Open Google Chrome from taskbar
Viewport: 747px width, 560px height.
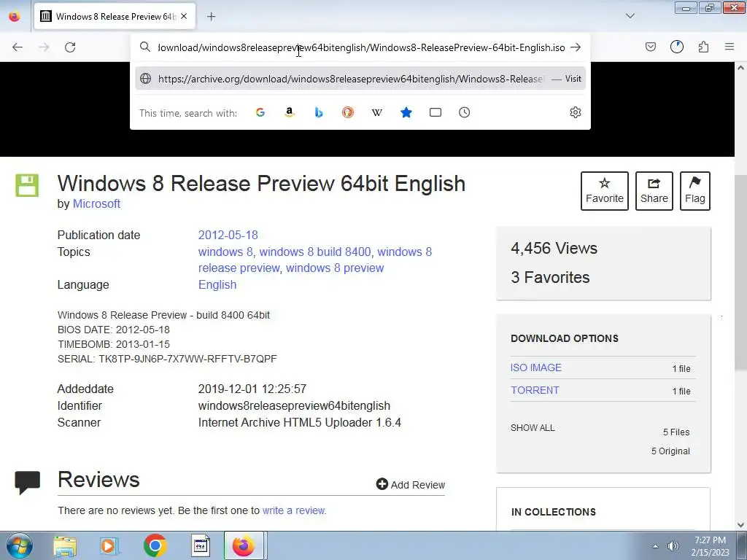tap(155, 546)
